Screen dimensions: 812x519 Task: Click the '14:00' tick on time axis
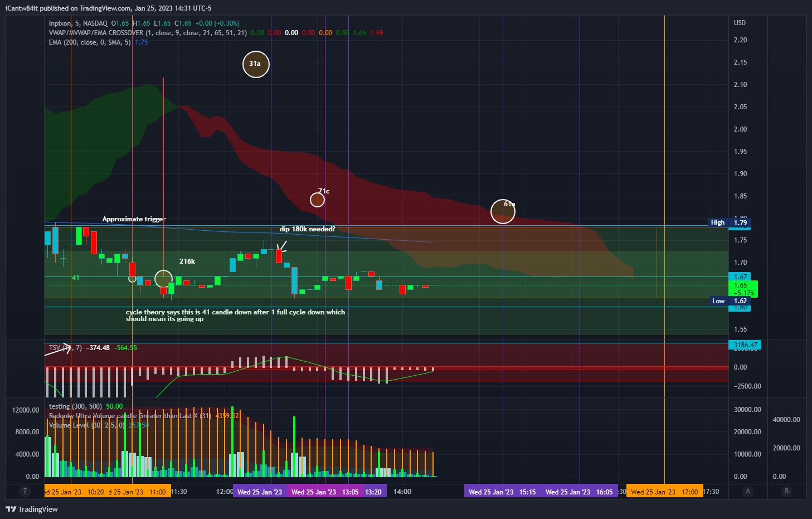click(402, 492)
